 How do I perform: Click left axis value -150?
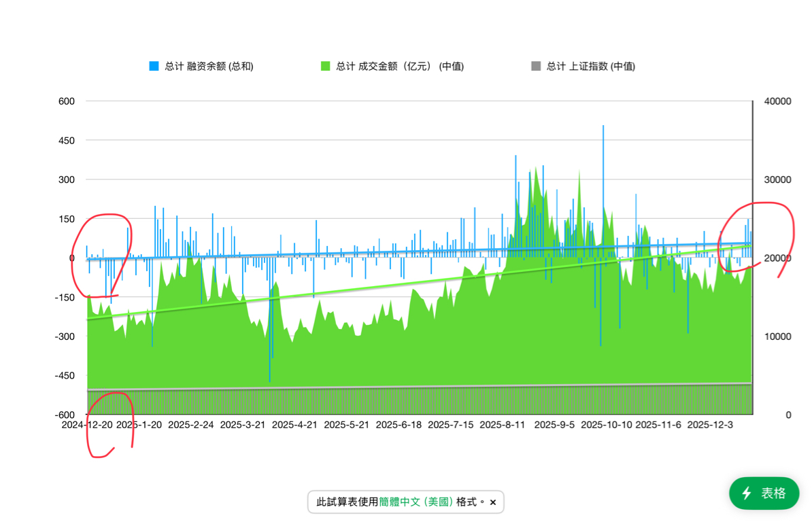click(65, 298)
